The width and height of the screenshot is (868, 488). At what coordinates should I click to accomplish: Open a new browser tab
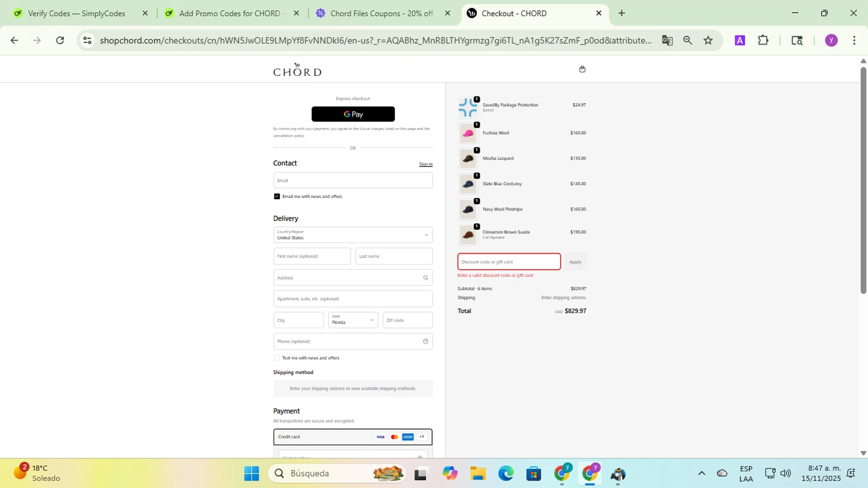pyautogui.click(x=621, y=13)
